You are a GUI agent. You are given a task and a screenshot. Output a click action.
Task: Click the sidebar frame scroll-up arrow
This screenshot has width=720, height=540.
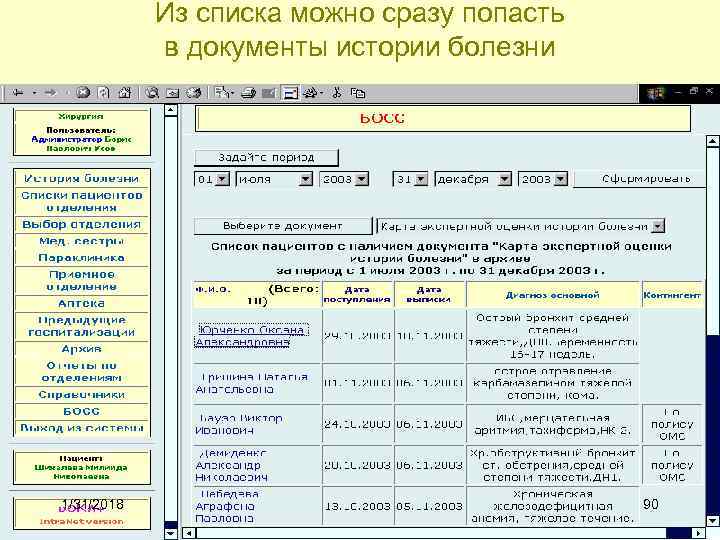[x=171, y=111]
